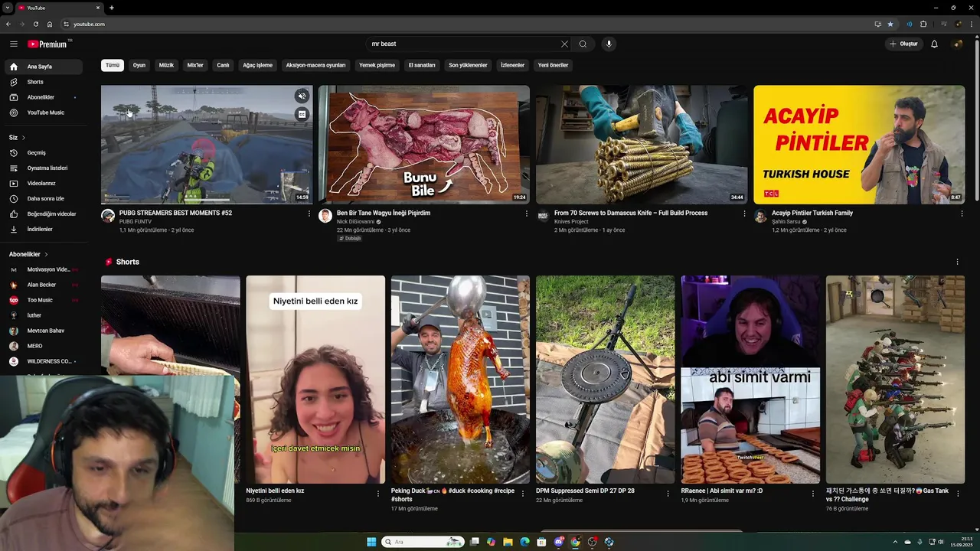980x551 pixels.
Task: Select the Aksiyon-macera oyunları chip
Action: pos(315,65)
